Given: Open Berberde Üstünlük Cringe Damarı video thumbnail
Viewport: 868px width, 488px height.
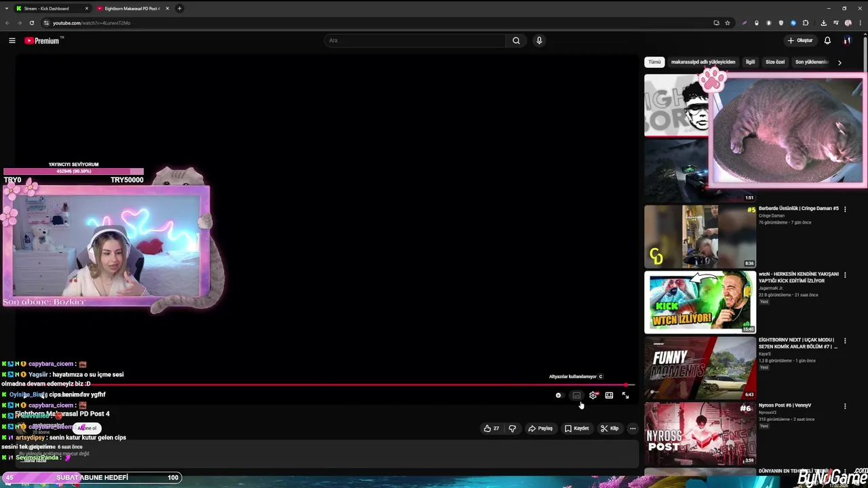Looking at the screenshot, I should click(700, 237).
